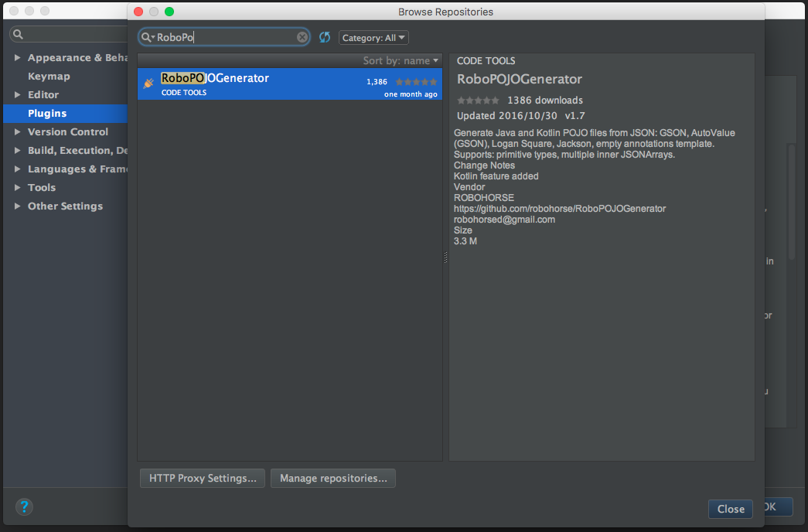
Task: Select Keymap in settings tree
Action: tap(49, 77)
